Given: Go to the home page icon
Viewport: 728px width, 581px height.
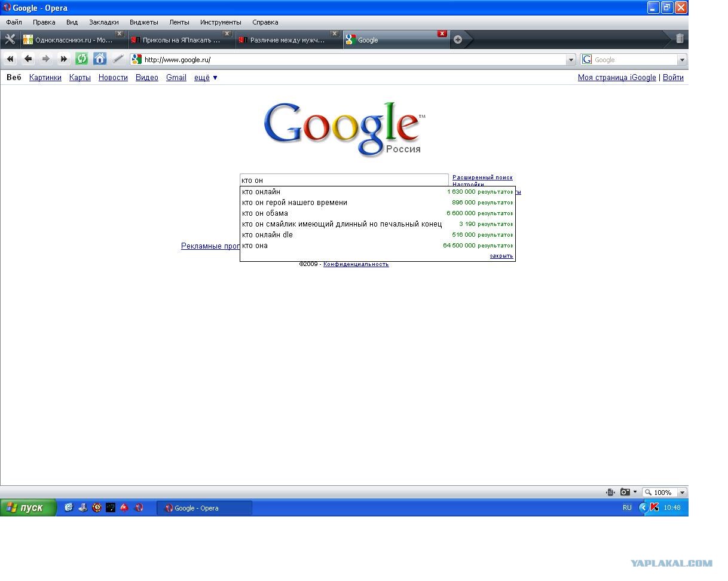Looking at the screenshot, I should [100, 59].
